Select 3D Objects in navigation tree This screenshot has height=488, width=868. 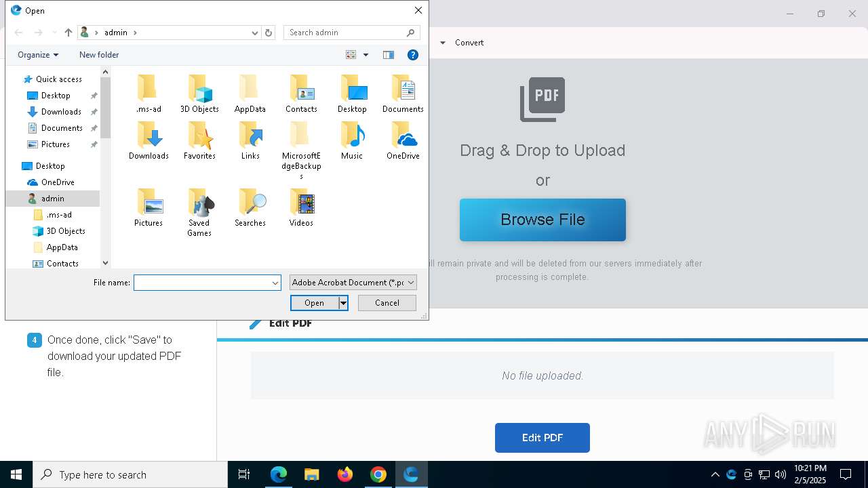point(66,231)
